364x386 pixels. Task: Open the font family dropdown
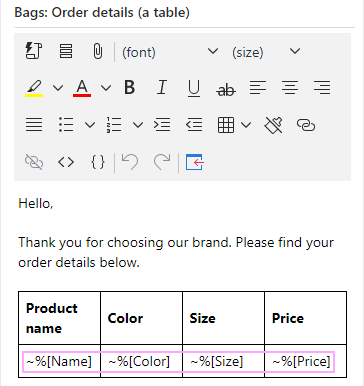click(x=170, y=52)
